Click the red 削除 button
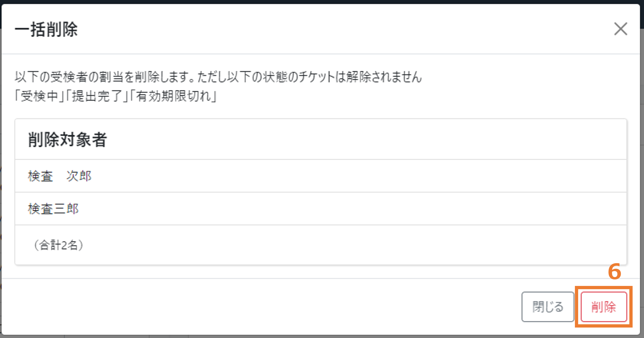 point(604,307)
